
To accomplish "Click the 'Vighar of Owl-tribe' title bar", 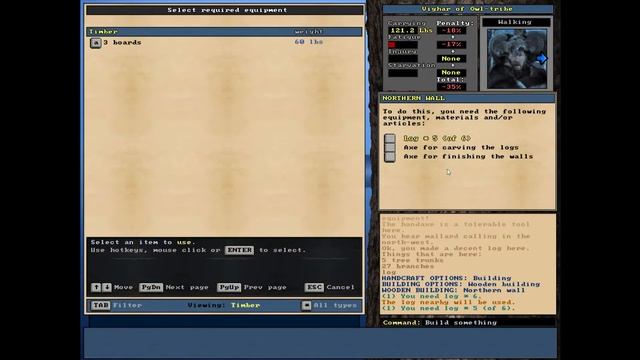I will pos(468,9).
